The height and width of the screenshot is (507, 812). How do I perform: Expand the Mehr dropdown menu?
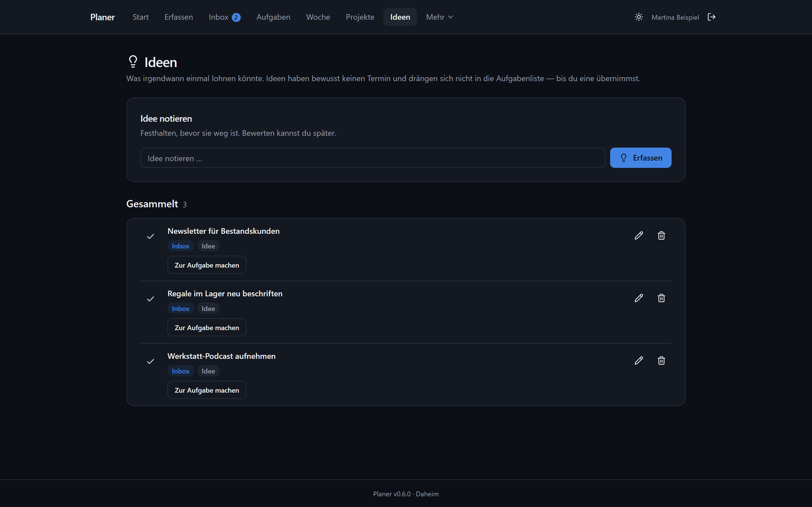pos(440,17)
